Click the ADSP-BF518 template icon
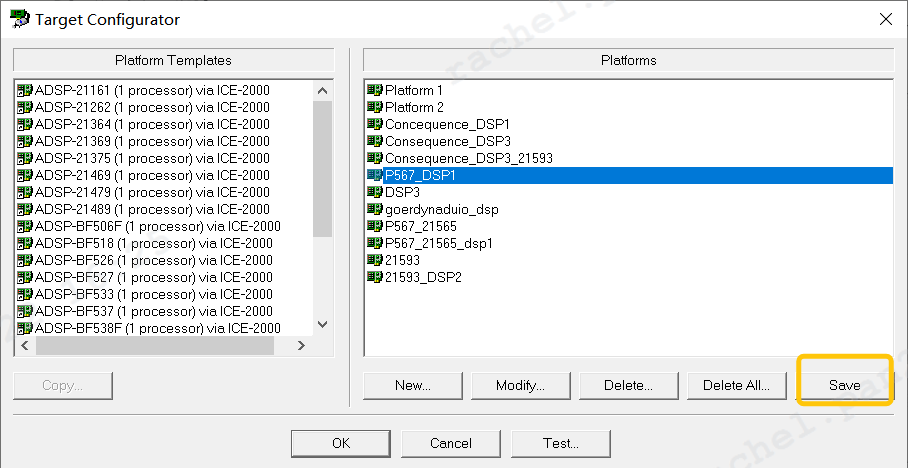908x468 pixels. [x=25, y=243]
